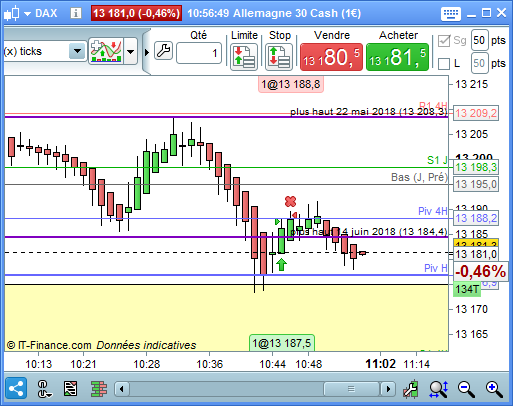Select the 13 188,2 Piv 4H price label
This screenshot has width=513, height=406.
pos(476,218)
